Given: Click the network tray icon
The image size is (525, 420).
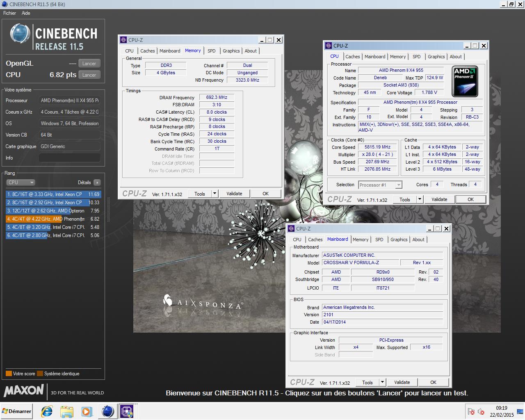Looking at the screenshot, I should click(520, 411).
